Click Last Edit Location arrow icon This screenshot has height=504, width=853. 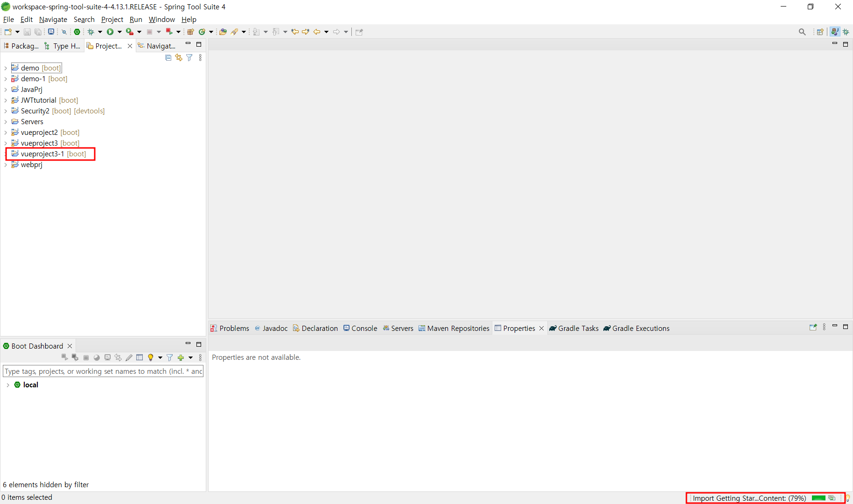(295, 32)
